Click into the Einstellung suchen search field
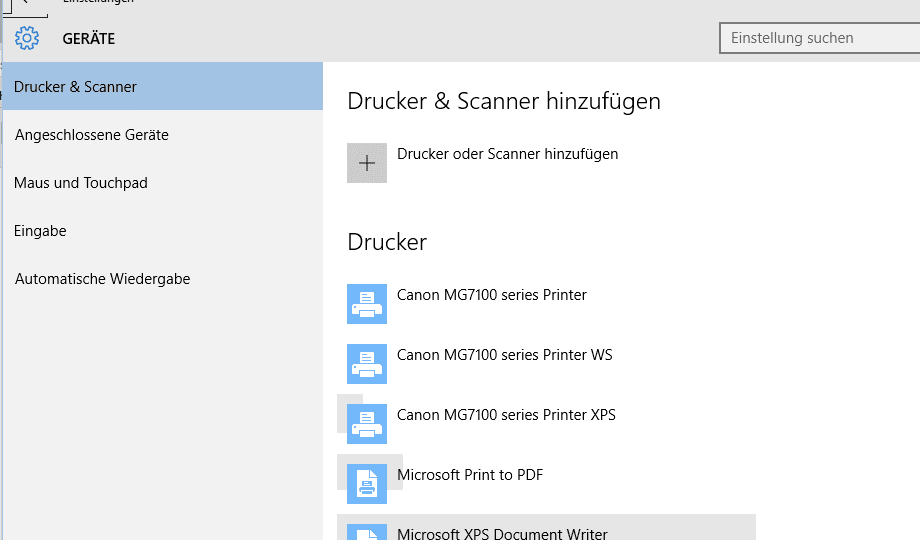920x540 pixels. (x=820, y=38)
